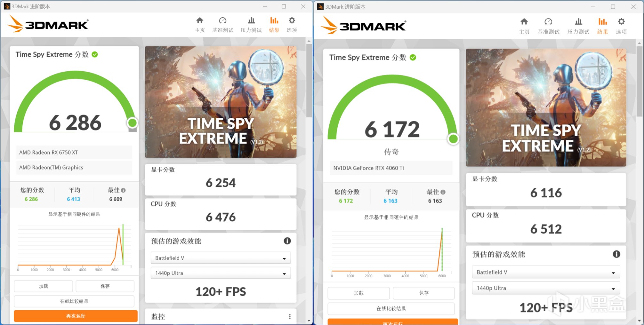Click the score distribution chart in right window
644x325 pixels.
click(391, 252)
